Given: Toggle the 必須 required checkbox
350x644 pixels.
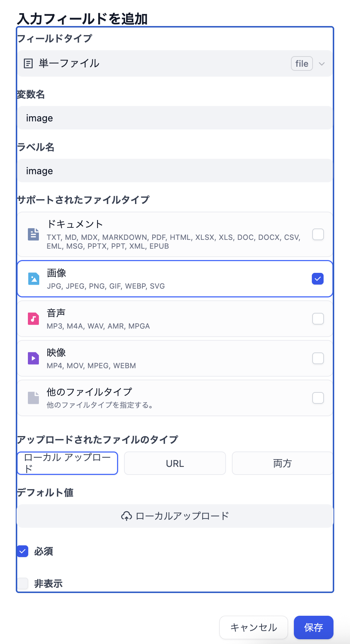Looking at the screenshot, I should pos(23,551).
